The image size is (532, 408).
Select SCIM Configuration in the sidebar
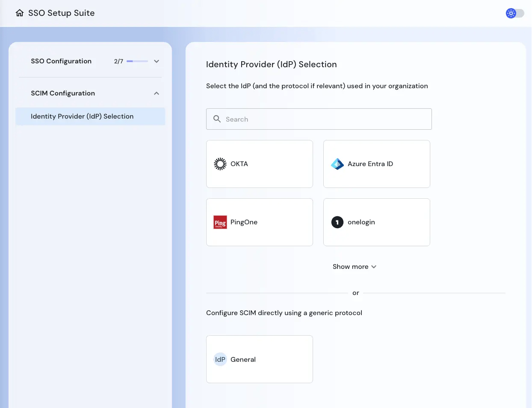click(x=63, y=93)
